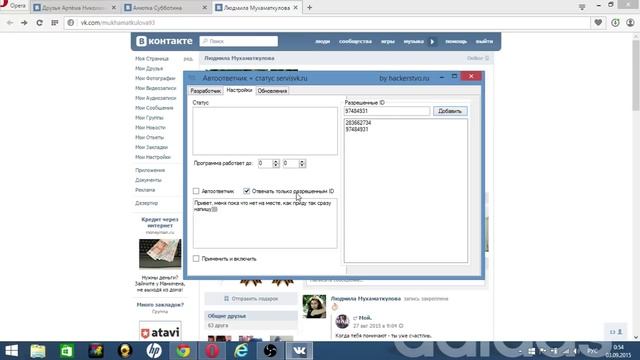
Task: Tick the Применить и включить checkbox
Action: coord(196,259)
